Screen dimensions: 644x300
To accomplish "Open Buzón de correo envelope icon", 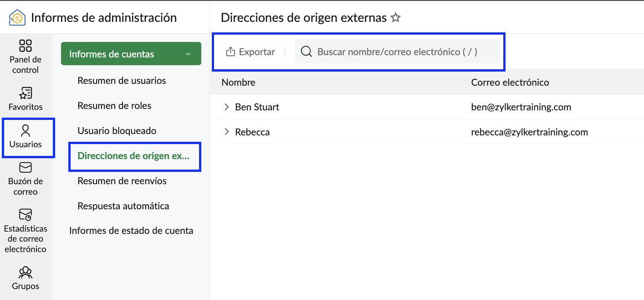I will pos(26,168).
